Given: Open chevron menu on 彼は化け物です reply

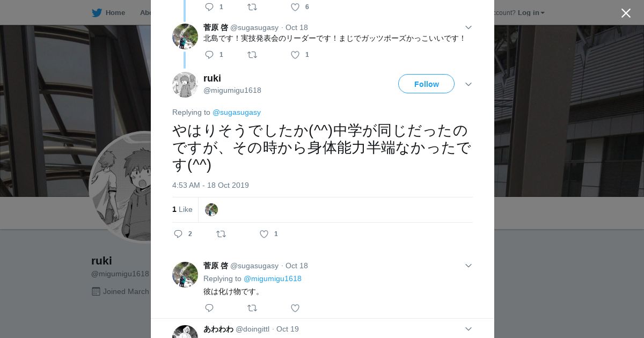Looking at the screenshot, I should pos(469,266).
